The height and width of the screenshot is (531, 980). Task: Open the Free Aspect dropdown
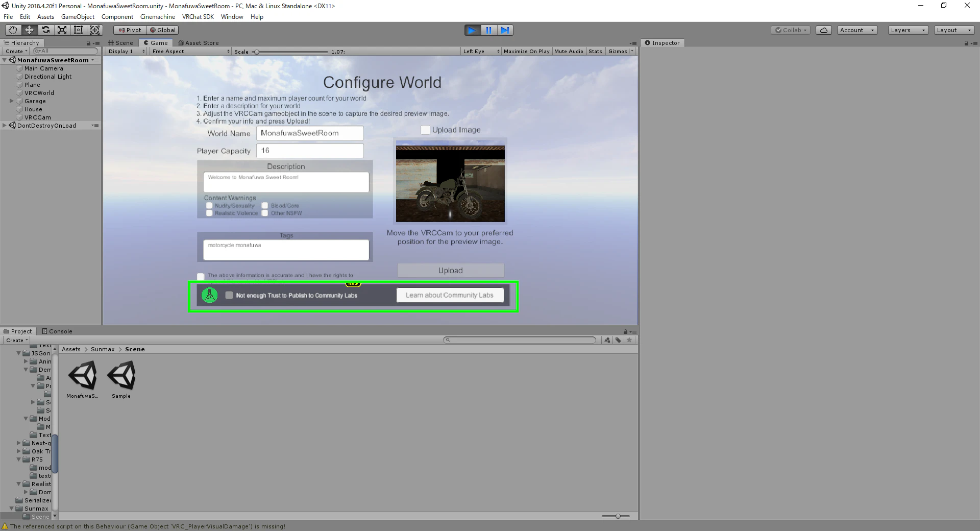click(191, 52)
